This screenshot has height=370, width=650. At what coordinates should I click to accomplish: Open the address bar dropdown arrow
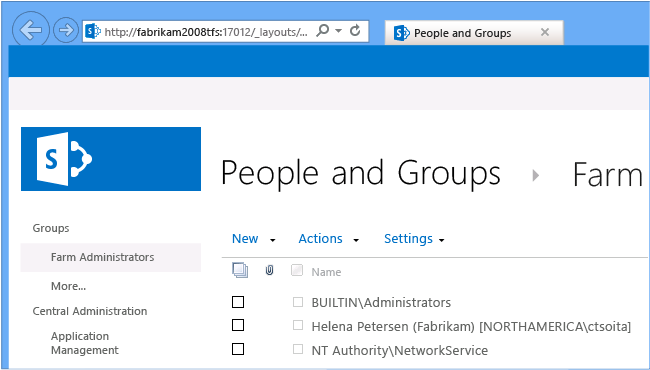click(339, 31)
